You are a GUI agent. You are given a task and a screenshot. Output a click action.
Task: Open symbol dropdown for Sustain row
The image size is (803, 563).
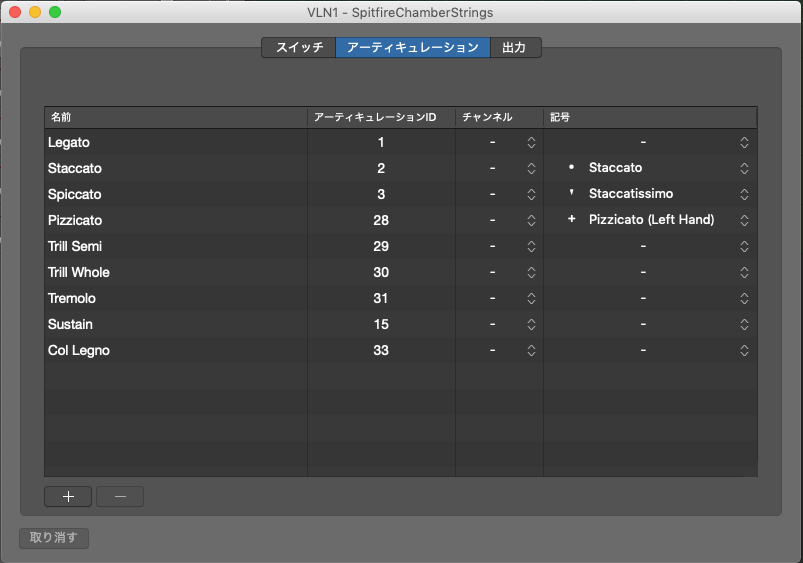coord(744,325)
